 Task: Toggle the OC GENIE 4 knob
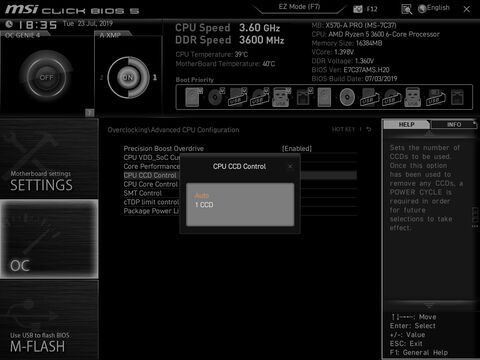pos(46,77)
